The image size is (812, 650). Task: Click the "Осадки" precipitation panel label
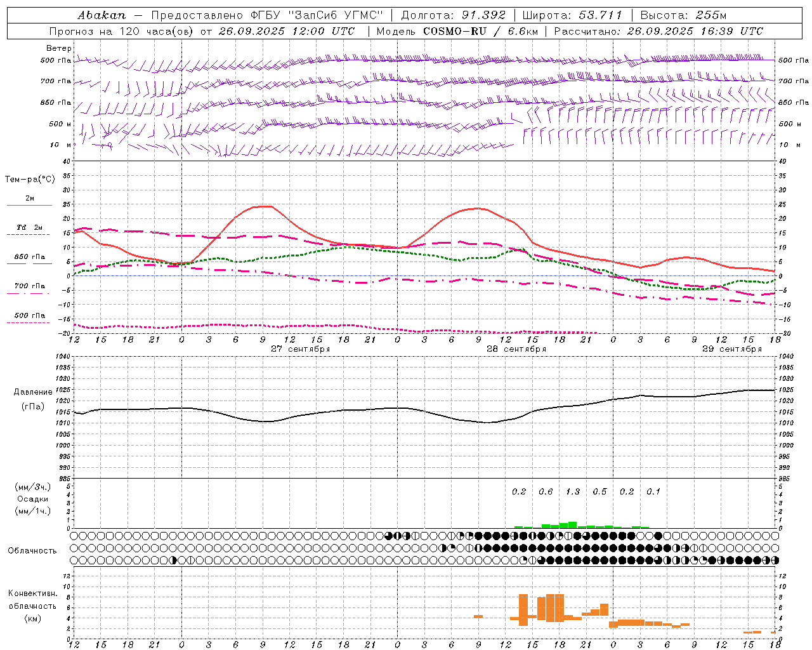(32, 500)
